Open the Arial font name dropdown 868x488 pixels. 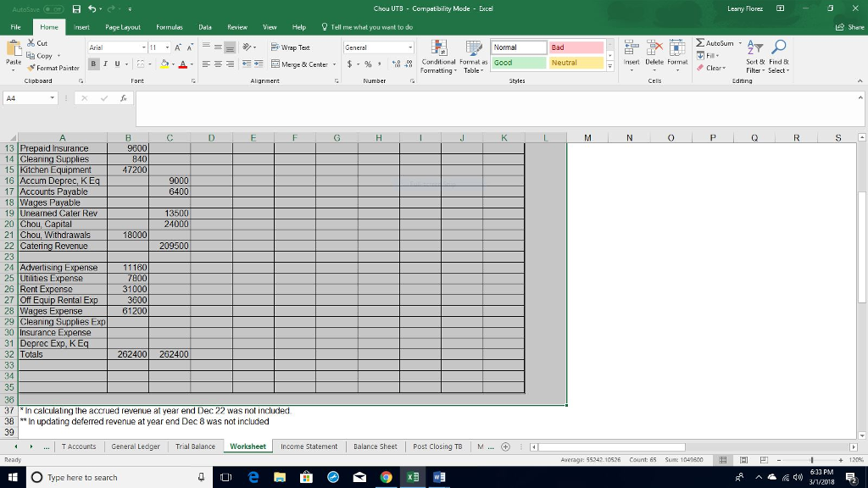[x=144, y=47]
